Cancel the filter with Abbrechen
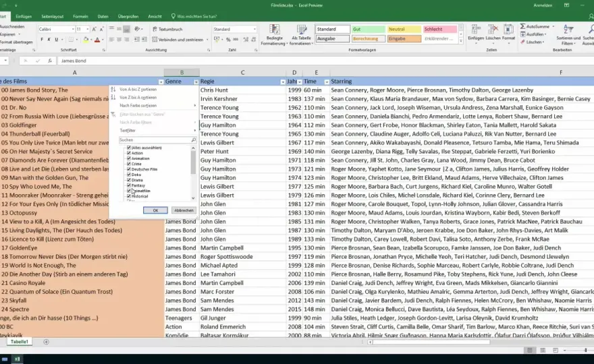Image resolution: width=594 pixels, height=364 pixels. 184,210
